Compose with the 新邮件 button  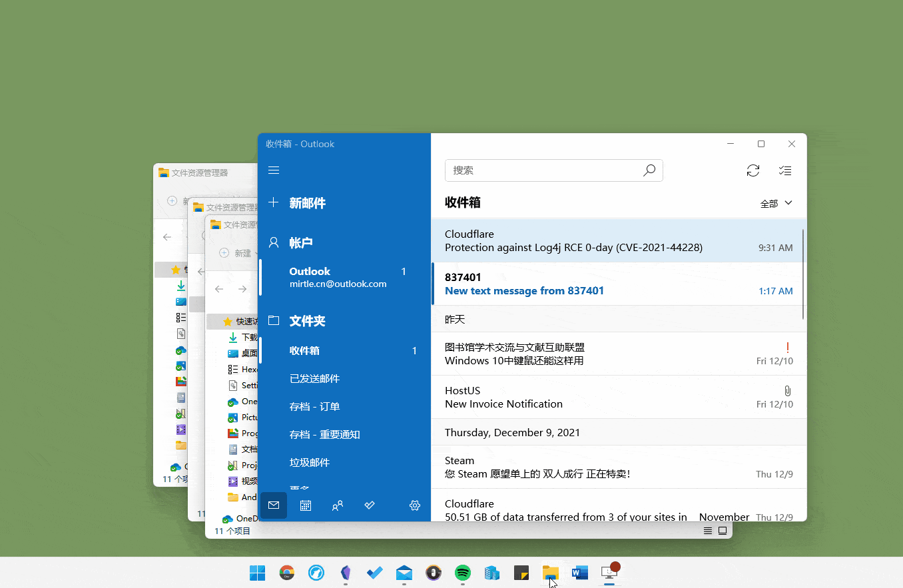[345, 203]
